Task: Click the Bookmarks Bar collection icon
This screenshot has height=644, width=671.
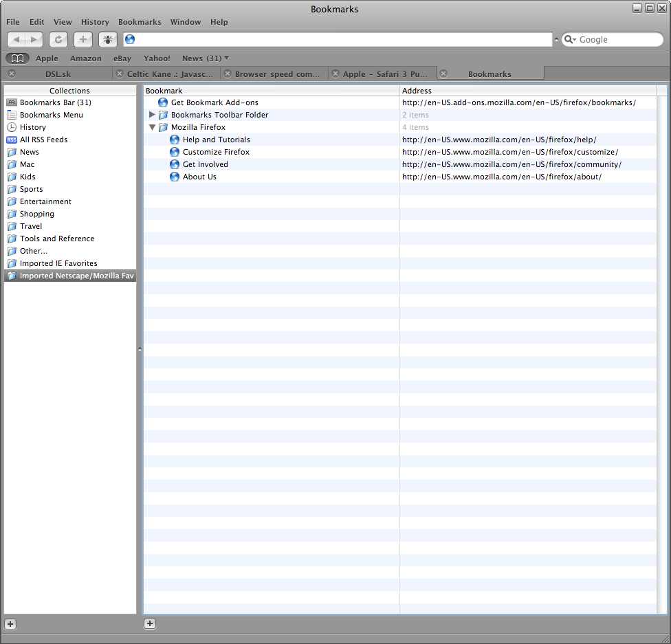Action: 12,102
